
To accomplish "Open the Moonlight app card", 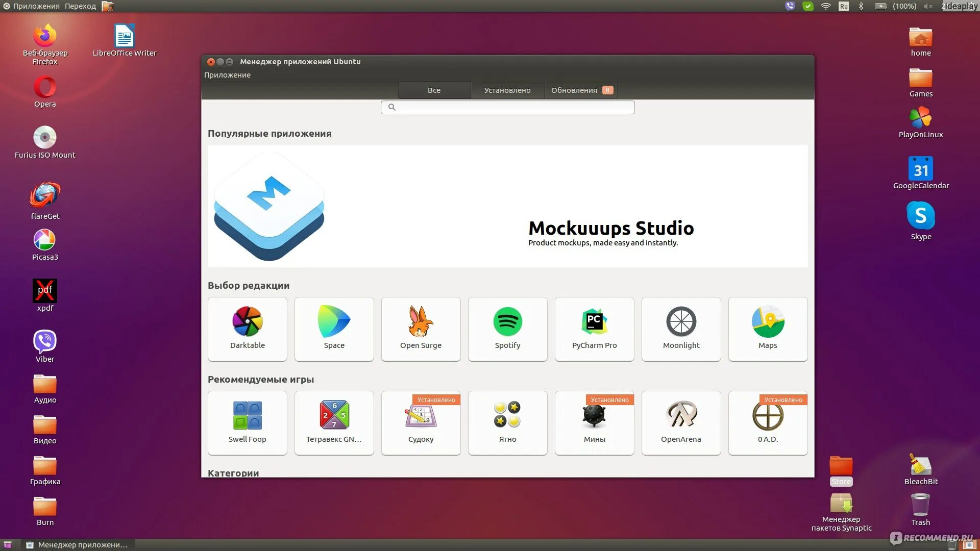I will [x=681, y=329].
